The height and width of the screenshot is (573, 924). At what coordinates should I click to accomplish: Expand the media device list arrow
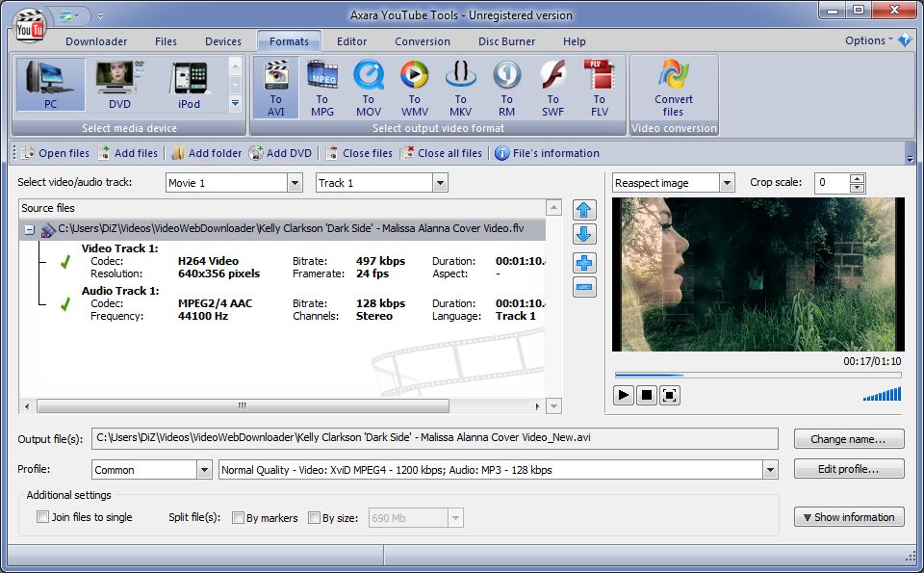coord(235,104)
